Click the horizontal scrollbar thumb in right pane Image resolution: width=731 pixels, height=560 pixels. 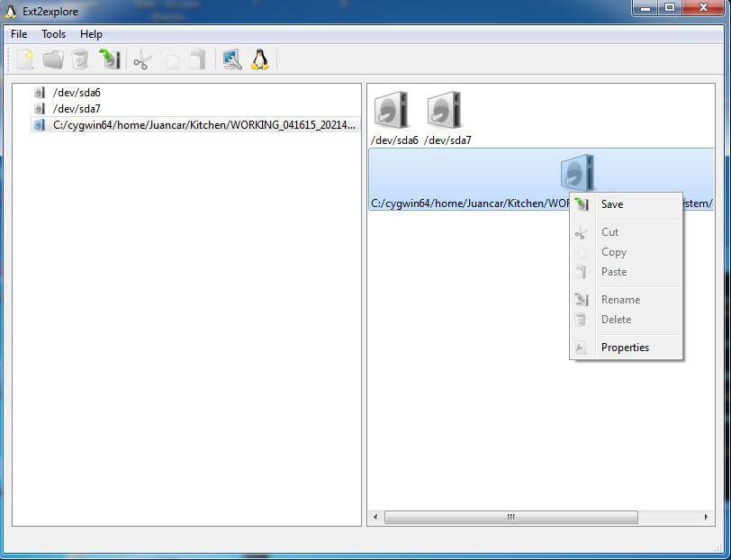(x=511, y=517)
